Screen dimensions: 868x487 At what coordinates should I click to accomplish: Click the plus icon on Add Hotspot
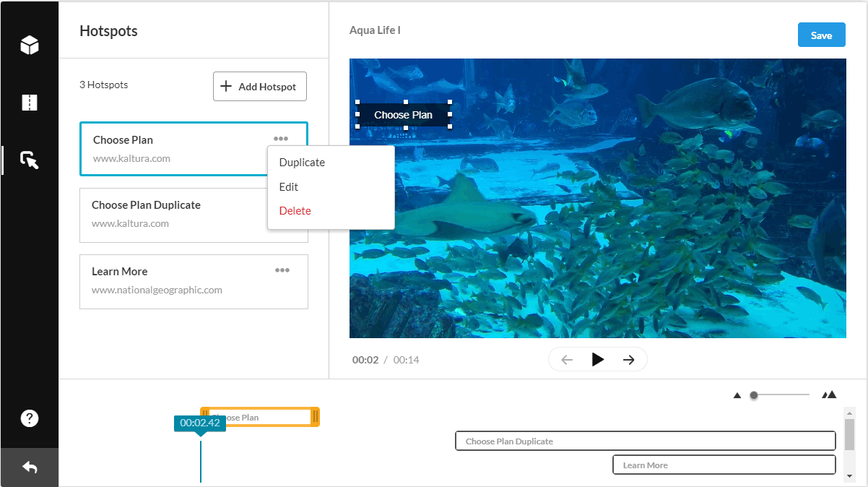[x=226, y=87]
